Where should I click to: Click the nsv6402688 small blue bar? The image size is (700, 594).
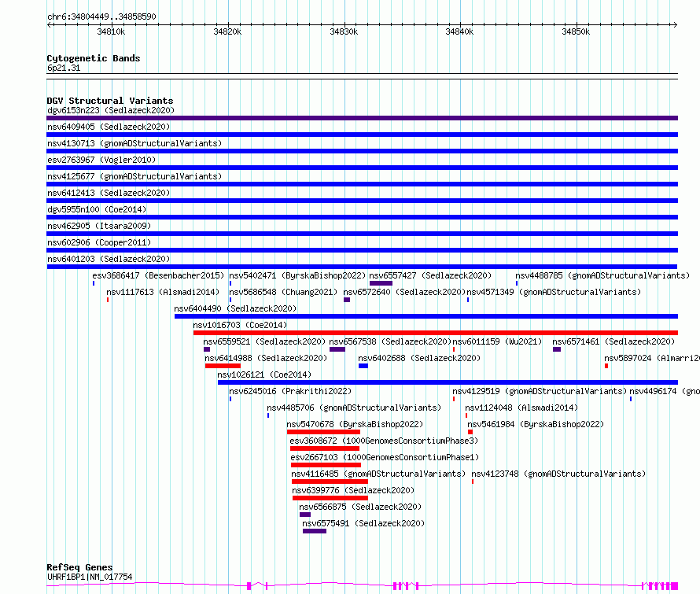click(x=363, y=366)
